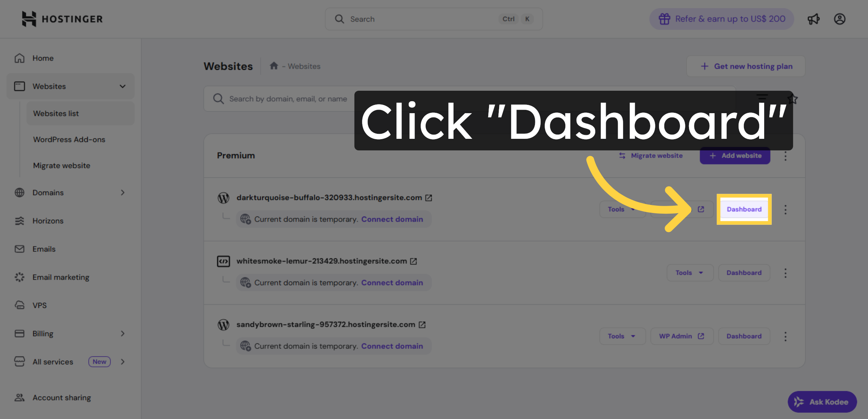Expand the Tools dropdown for darkturquoise-buffalo site
This screenshot has height=419, width=868.
click(622, 209)
